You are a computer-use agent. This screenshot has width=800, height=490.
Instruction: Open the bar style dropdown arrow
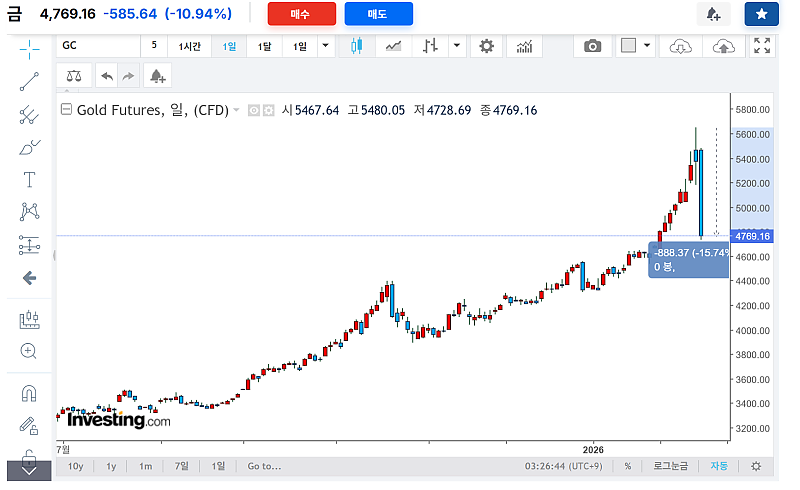(x=457, y=46)
